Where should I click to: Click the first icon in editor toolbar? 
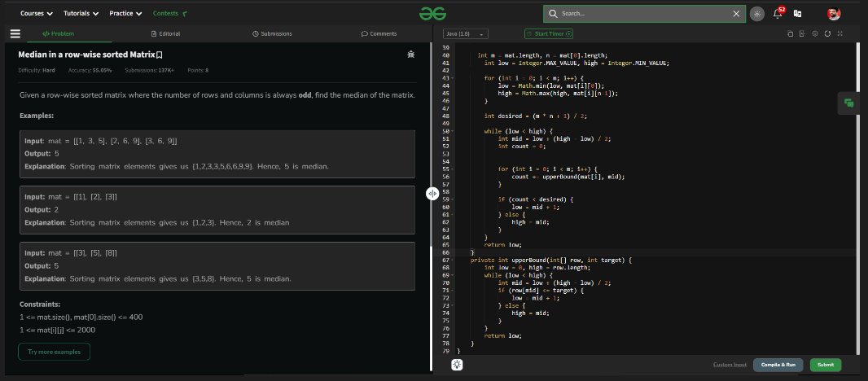(790, 33)
